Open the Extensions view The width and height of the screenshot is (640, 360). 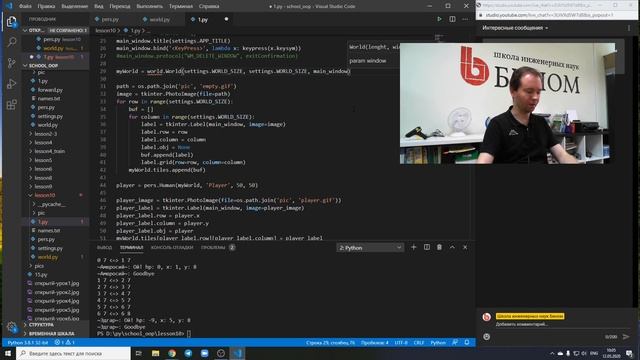(x=11, y=104)
